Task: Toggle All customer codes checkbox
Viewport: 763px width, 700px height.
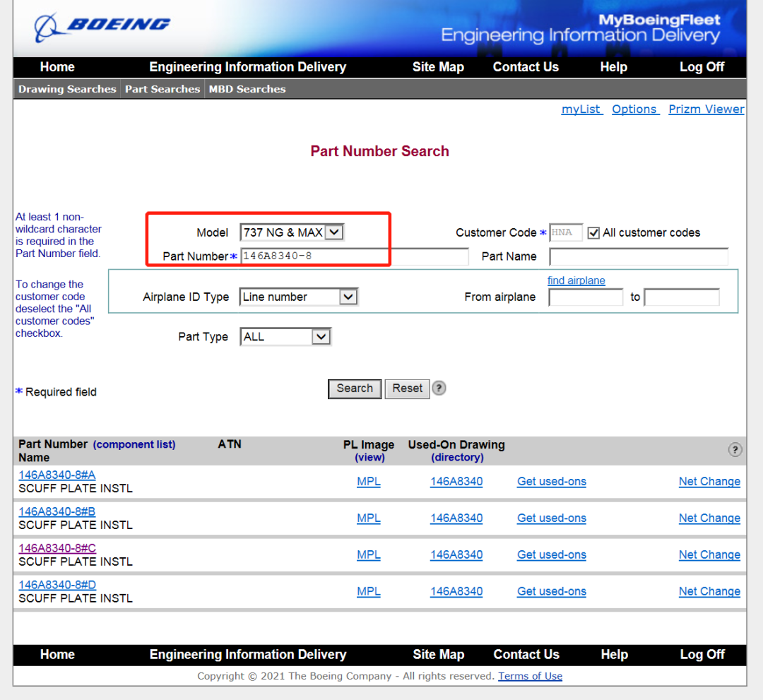Action: click(x=593, y=233)
